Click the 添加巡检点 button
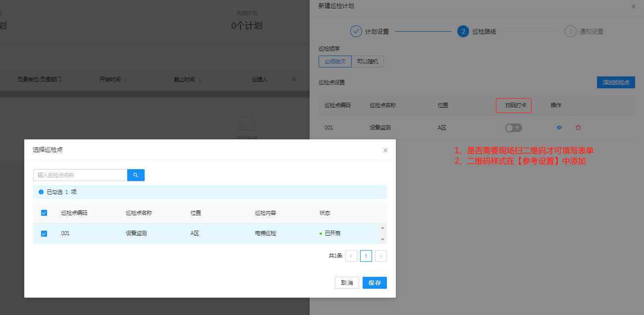This screenshot has height=315, width=644. (x=616, y=82)
